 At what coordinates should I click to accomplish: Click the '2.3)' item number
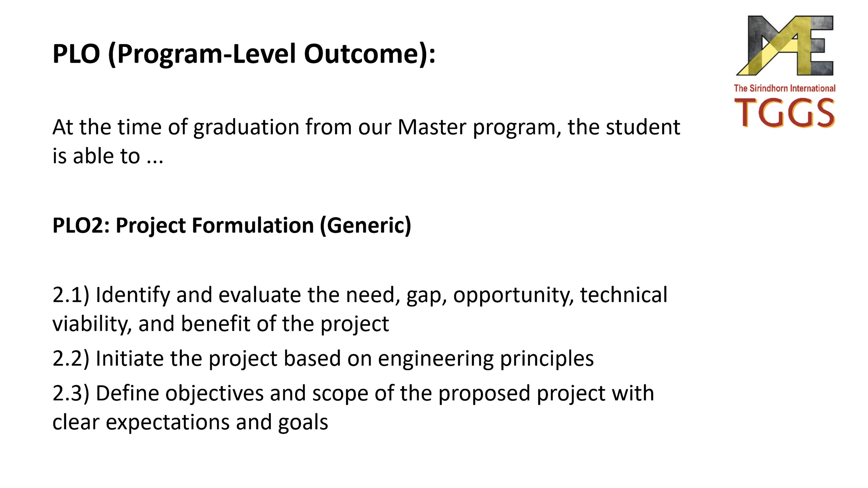tap(71, 394)
